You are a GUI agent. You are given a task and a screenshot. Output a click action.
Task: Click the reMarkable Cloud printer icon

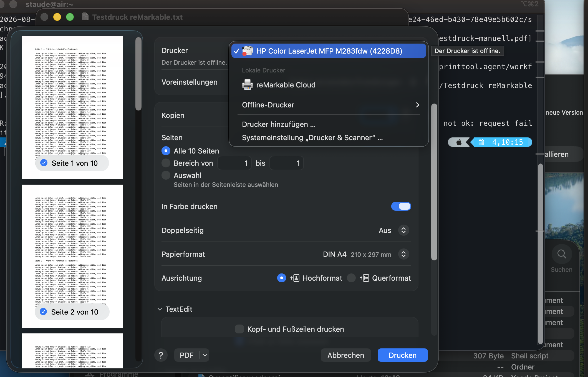click(248, 85)
